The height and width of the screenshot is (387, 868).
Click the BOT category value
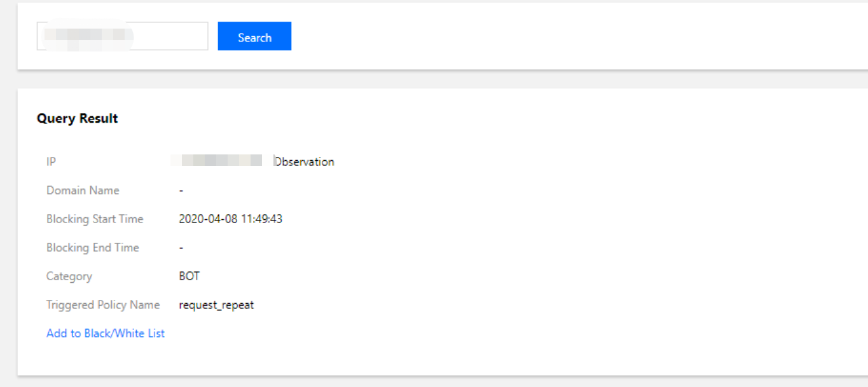pos(189,276)
